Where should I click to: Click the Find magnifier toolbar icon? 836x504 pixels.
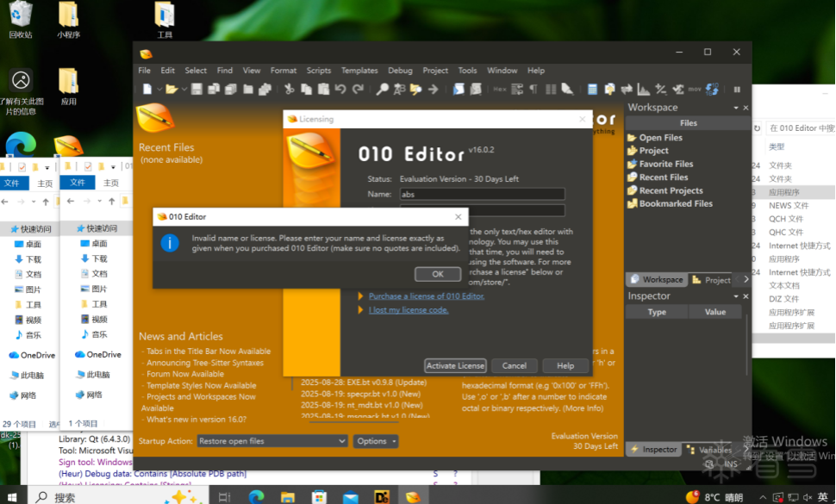(383, 90)
